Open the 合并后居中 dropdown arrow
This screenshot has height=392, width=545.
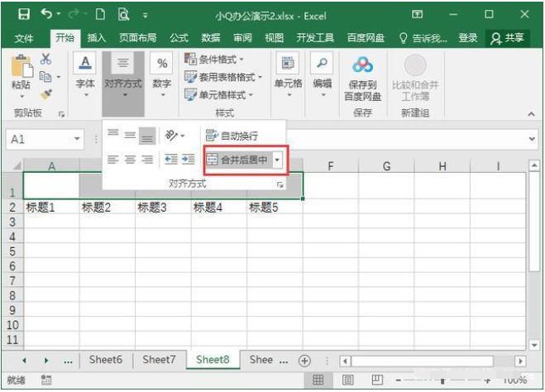tap(277, 160)
